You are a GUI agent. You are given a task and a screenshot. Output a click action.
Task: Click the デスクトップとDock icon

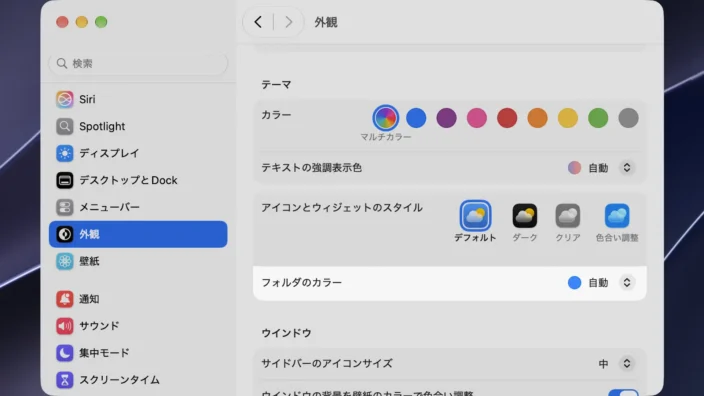(x=65, y=180)
